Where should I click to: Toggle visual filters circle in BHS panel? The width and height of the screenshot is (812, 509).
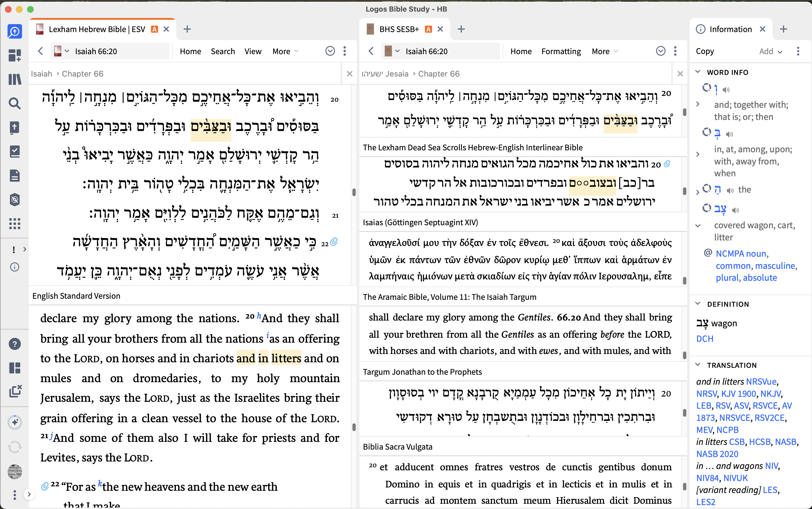[661, 51]
